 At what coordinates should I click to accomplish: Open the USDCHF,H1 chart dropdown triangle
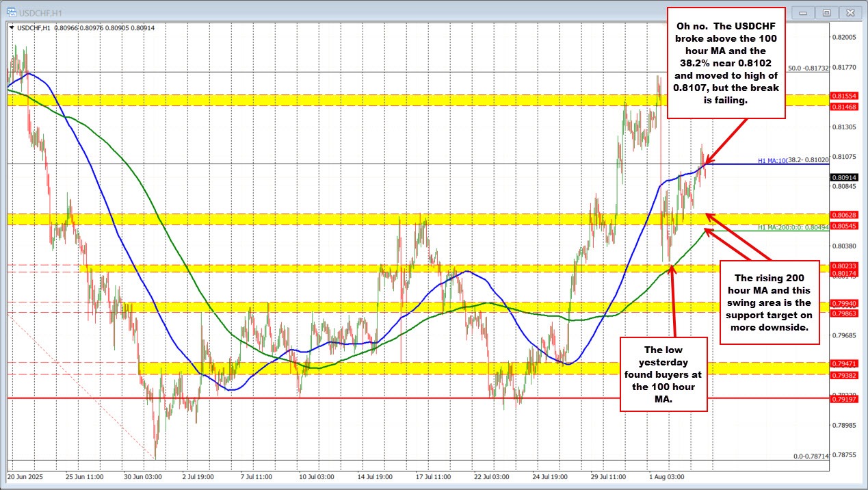click(10, 27)
